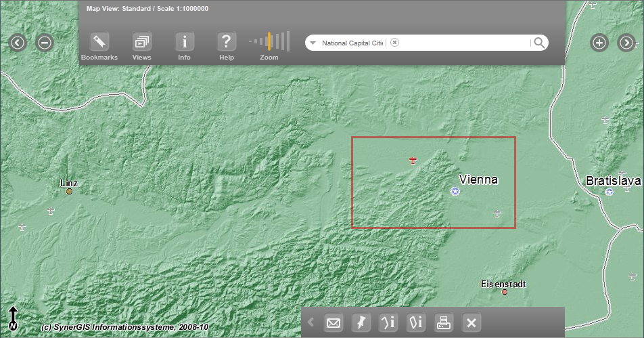Click the Bratislava capital star marker
Screen dimensions: 644x338
coord(609,192)
